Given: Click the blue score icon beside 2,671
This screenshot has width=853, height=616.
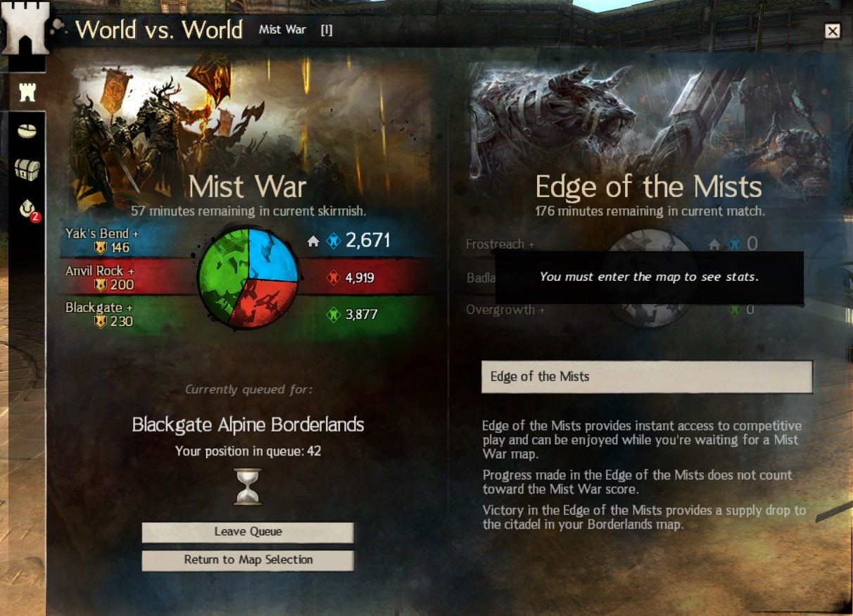Looking at the screenshot, I should (x=334, y=241).
